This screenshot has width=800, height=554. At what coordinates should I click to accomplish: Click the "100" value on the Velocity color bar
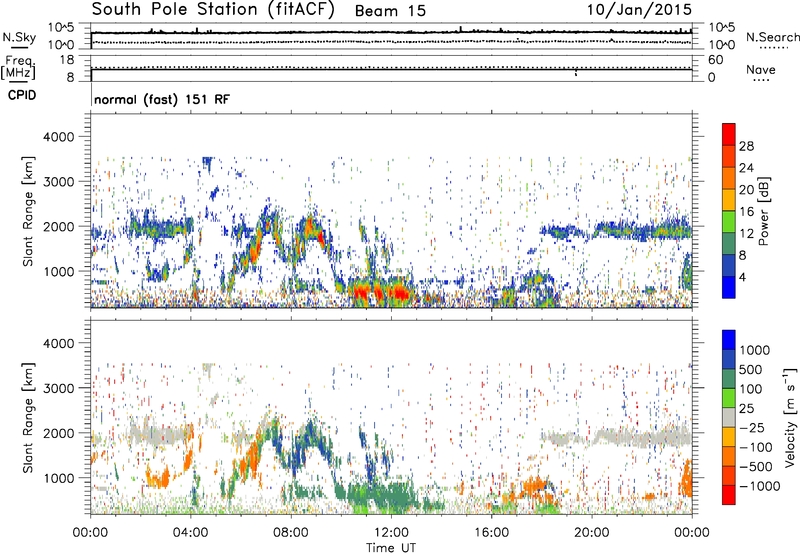751,389
